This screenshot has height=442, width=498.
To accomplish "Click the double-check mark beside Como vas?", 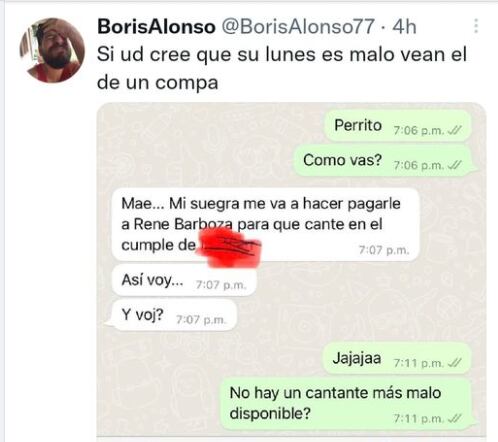I will [x=455, y=165].
